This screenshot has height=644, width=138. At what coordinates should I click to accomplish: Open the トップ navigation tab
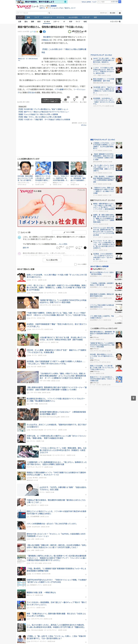(x=20, y=17)
